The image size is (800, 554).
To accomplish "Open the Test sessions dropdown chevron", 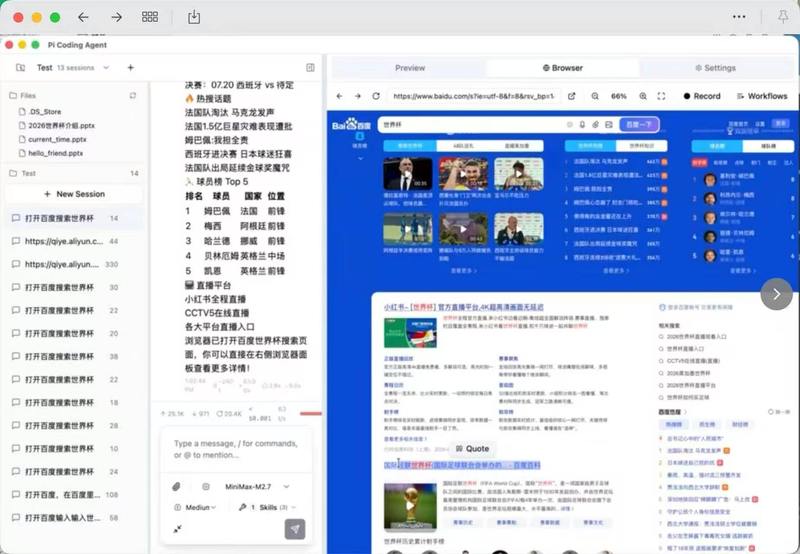I will tap(106, 67).
